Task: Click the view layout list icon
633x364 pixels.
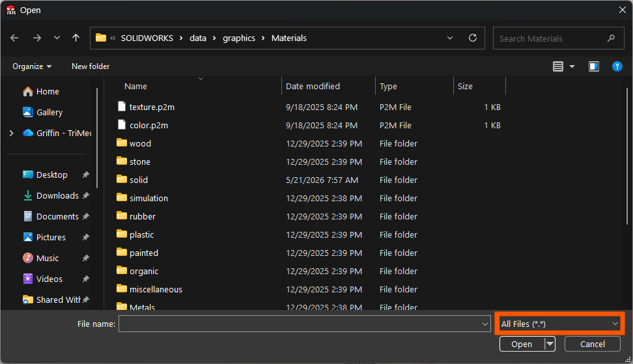Action: coord(558,66)
